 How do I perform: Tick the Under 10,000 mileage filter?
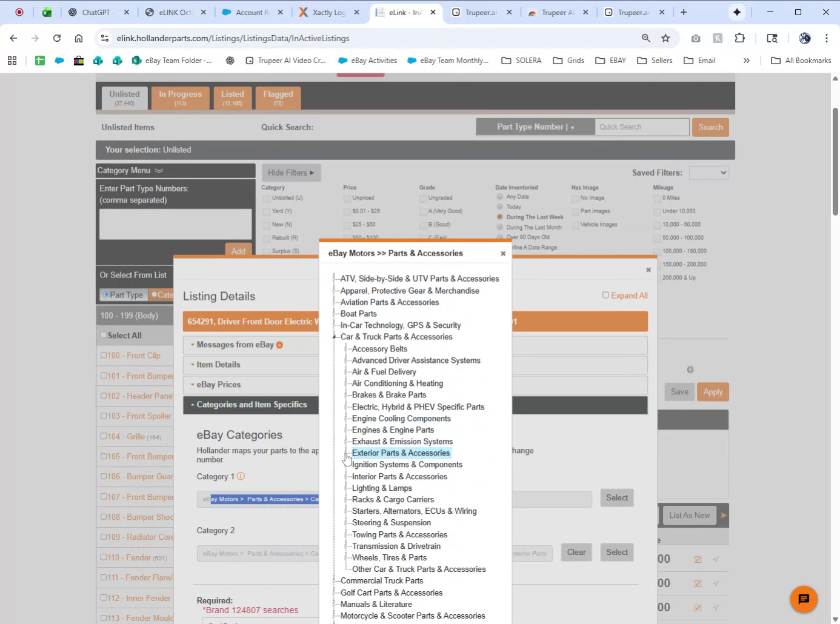[x=657, y=211]
